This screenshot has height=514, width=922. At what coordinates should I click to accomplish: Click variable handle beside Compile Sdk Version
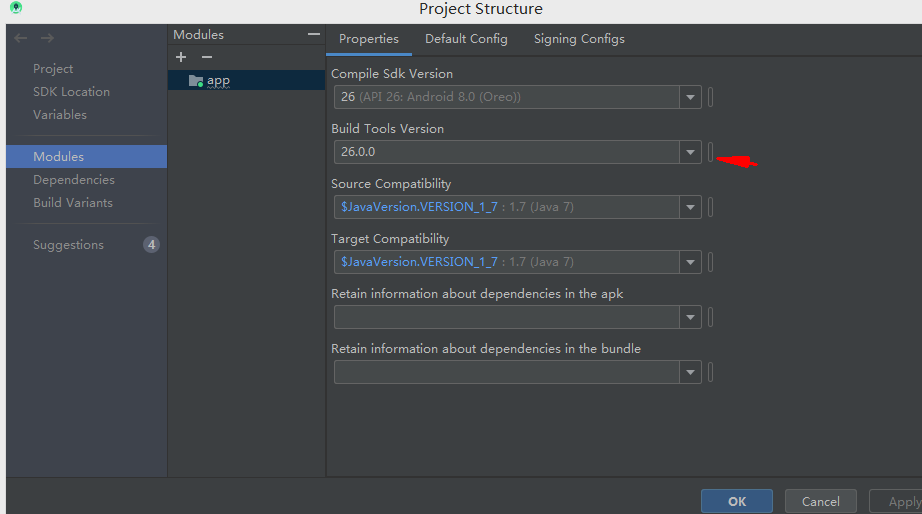pos(710,97)
